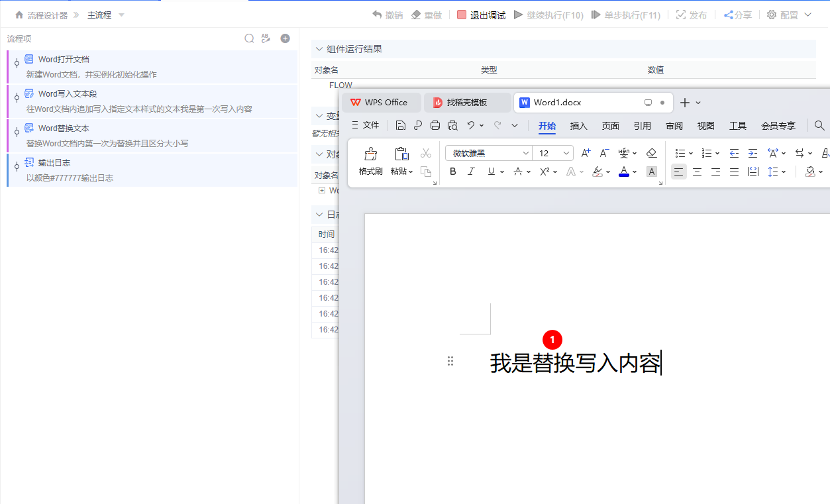Toggle italic formatting in WPS
The width and height of the screenshot is (830, 504).
470,171
